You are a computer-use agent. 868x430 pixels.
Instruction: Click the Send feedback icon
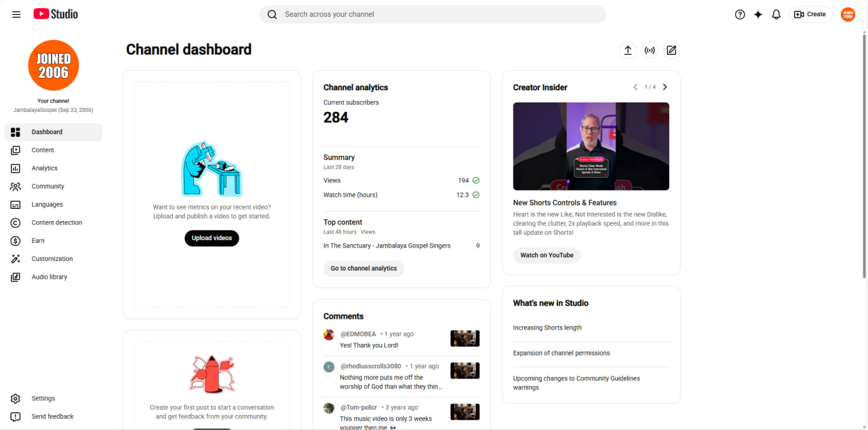16,417
